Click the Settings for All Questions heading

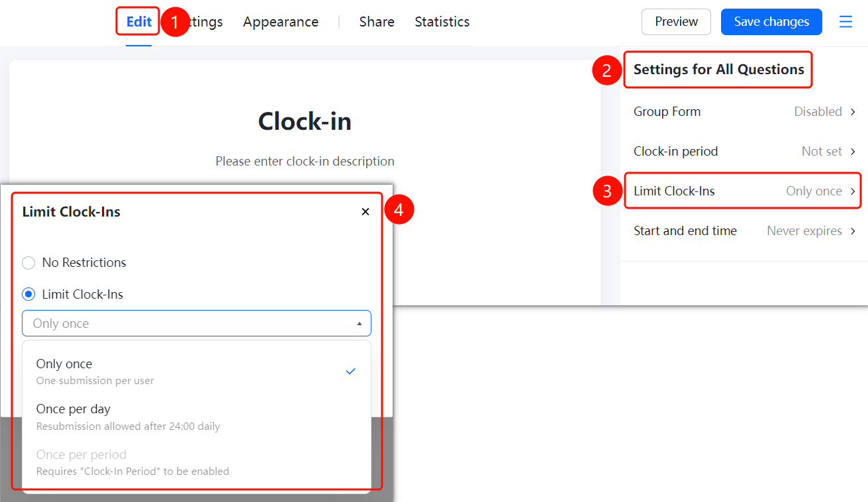pos(718,70)
